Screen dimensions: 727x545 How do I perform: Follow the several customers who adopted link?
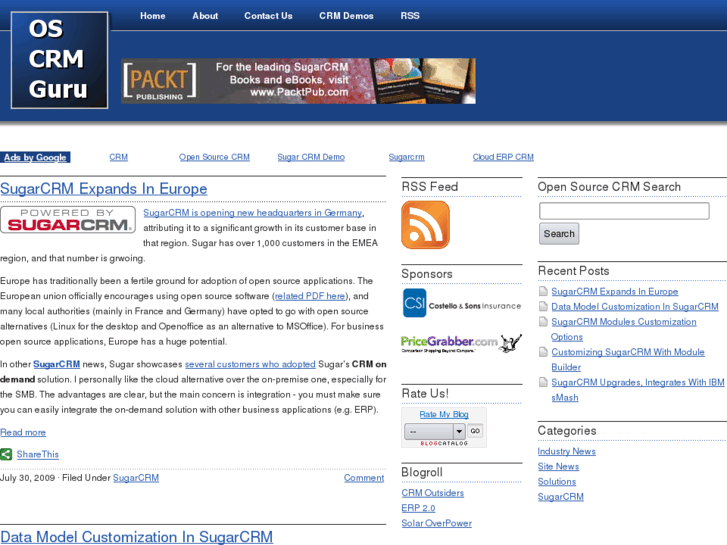[250, 364]
